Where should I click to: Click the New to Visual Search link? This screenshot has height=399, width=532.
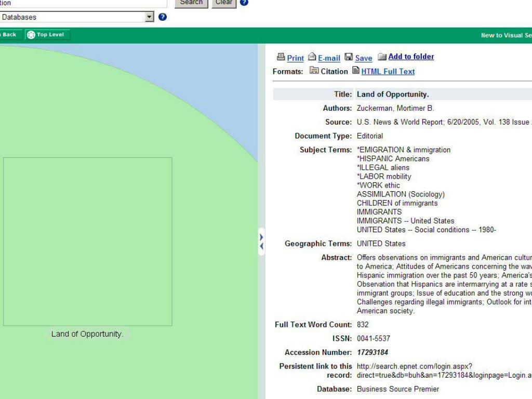click(506, 35)
